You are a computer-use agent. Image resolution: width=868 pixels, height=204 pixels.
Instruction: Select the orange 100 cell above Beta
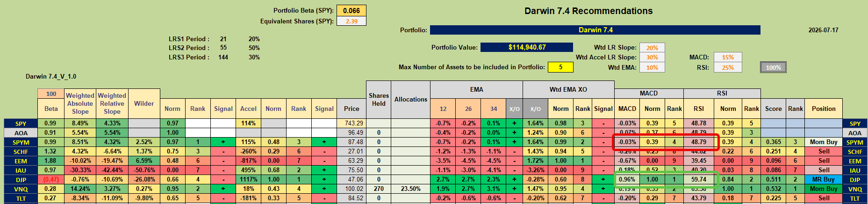pos(51,94)
